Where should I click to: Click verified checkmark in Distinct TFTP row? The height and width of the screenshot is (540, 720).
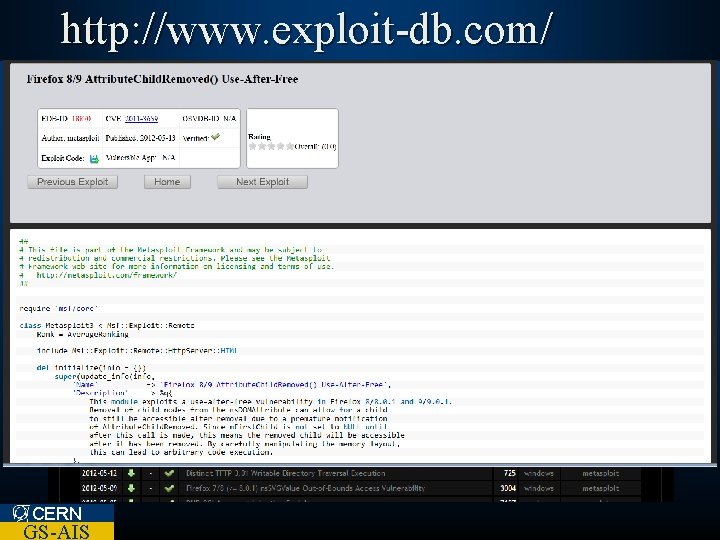pyautogui.click(x=169, y=473)
